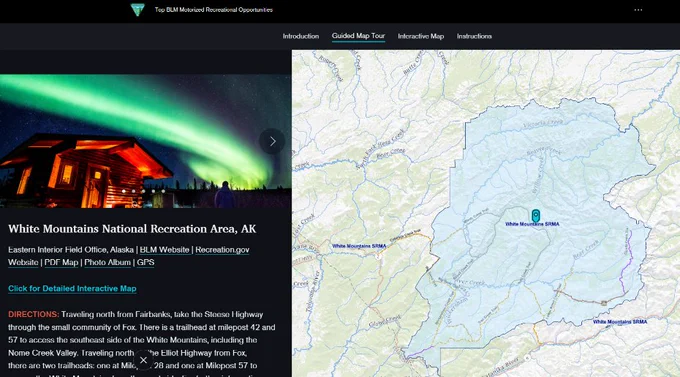Click the western White Mountains SRMA map label
The image size is (680, 377).
[359, 246]
